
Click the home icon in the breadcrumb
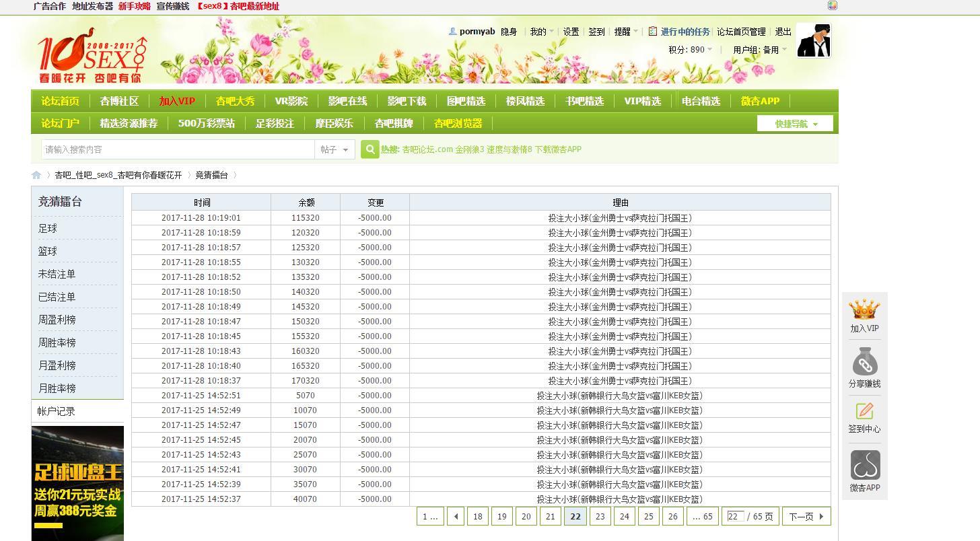[x=36, y=175]
